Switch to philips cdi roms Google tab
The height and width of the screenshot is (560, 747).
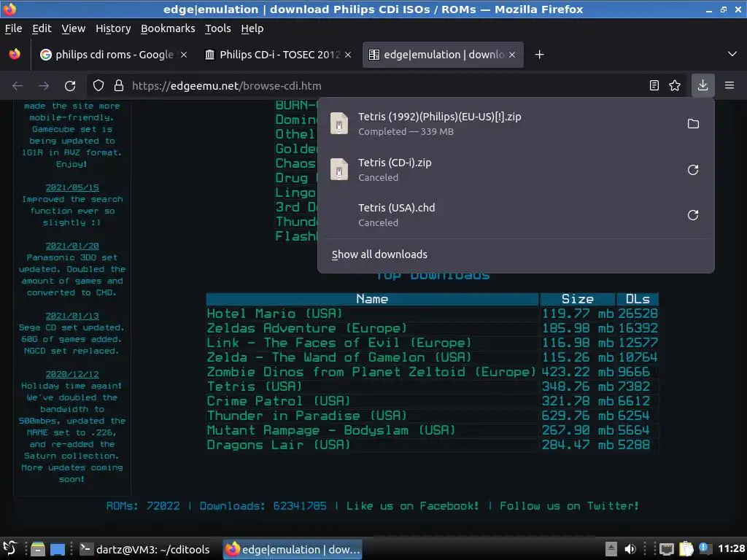click(113, 55)
